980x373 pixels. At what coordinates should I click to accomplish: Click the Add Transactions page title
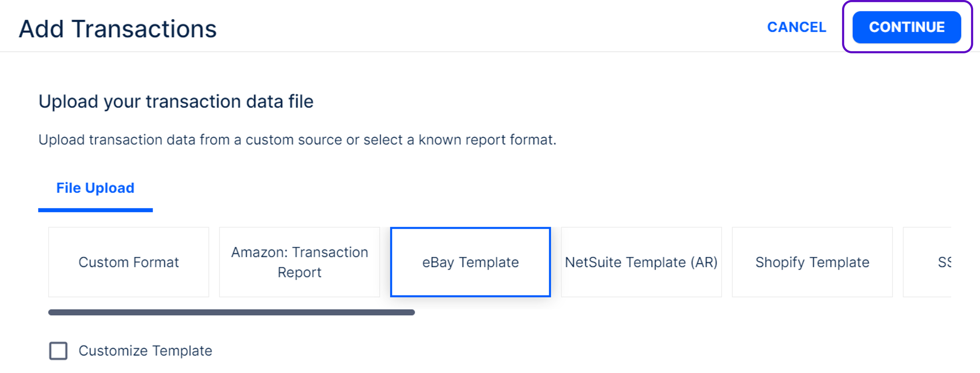[118, 29]
